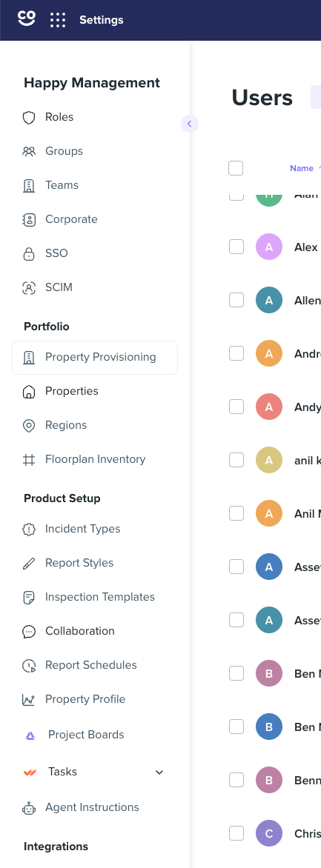
Task: Open Property Provisioning in the sidebar
Action: tap(95, 358)
